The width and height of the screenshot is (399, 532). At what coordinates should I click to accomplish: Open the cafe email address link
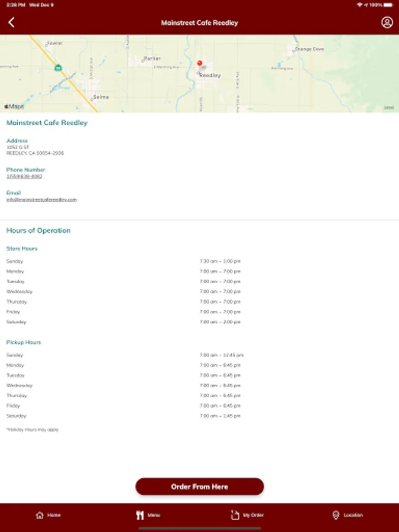42,200
